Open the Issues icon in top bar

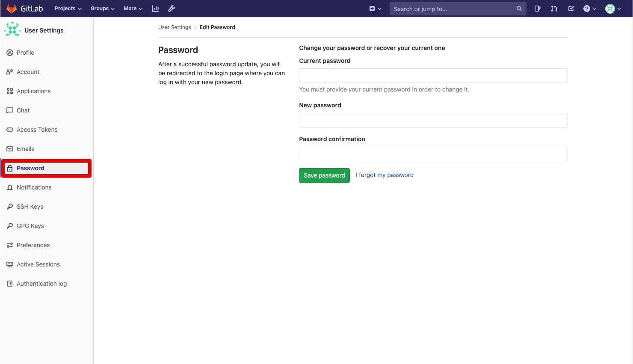tap(537, 9)
